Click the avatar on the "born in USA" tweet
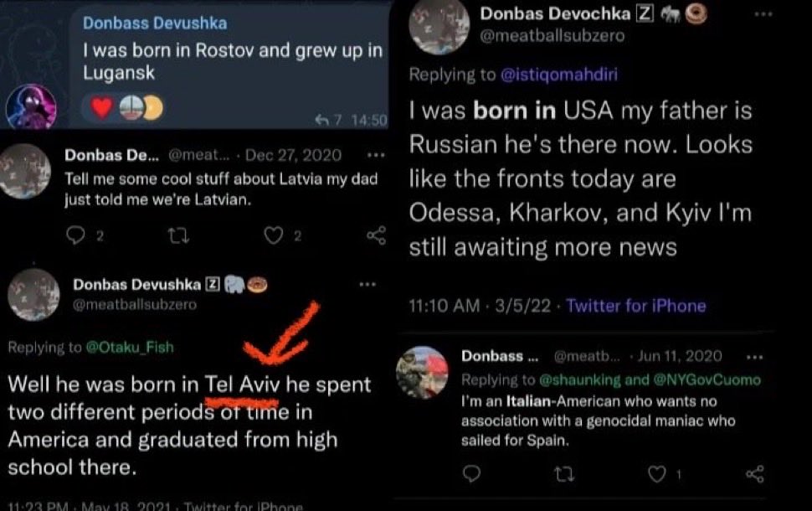Screen dimensions: 812x511 [438, 27]
